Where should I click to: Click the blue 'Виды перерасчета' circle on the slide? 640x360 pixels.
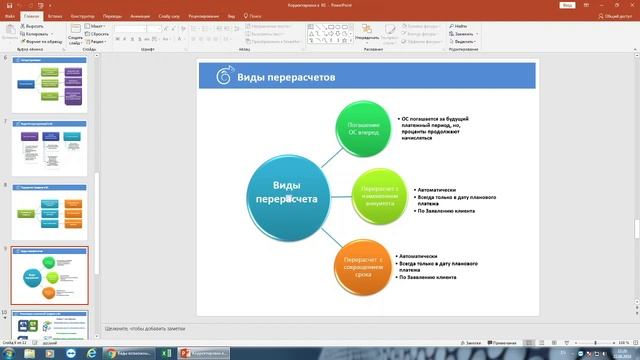click(x=288, y=198)
